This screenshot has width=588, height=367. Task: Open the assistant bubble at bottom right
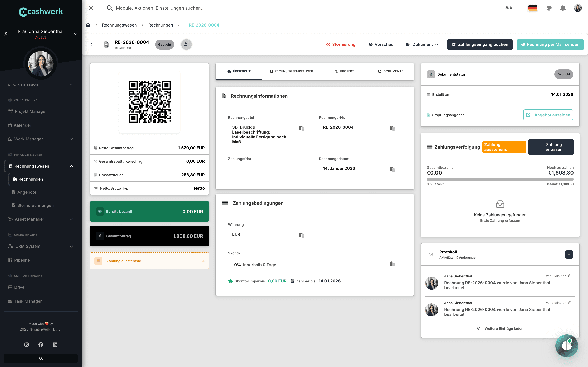pyautogui.click(x=567, y=346)
